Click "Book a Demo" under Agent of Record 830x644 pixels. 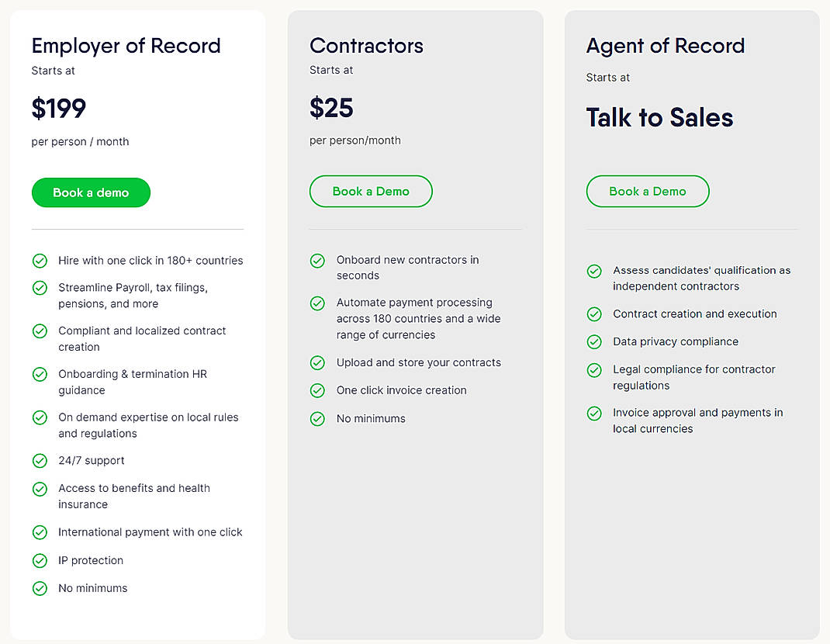point(648,191)
